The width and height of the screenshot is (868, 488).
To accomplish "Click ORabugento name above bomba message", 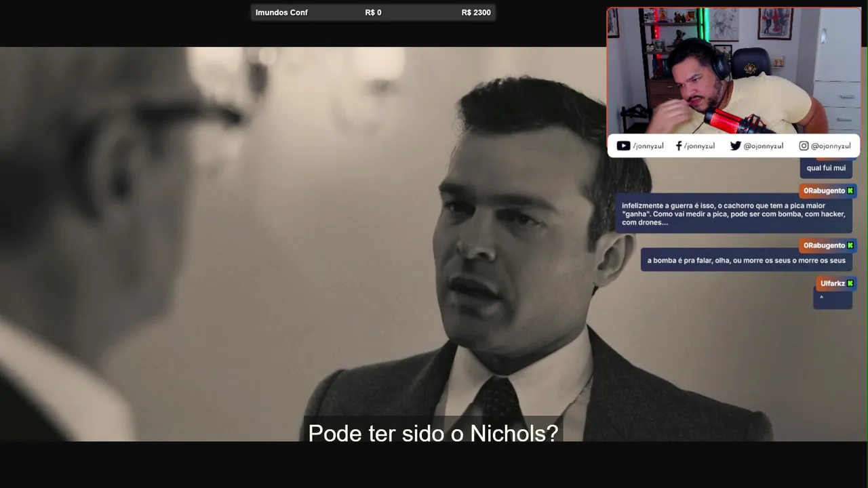I will [x=824, y=245].
